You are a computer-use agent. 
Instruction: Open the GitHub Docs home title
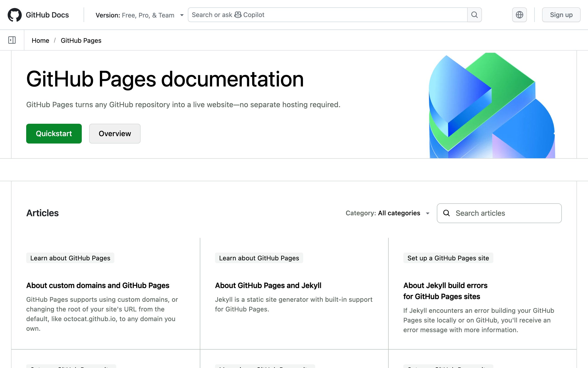pos(47,15)
